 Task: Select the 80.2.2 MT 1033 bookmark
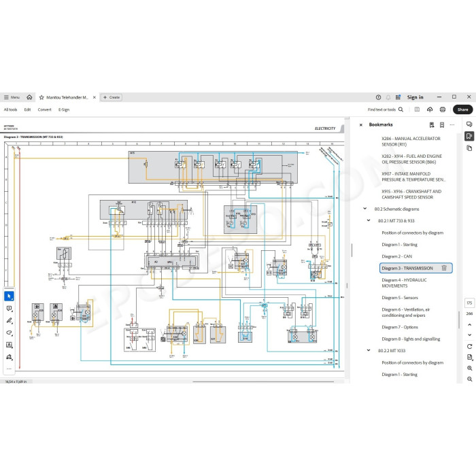392,351
